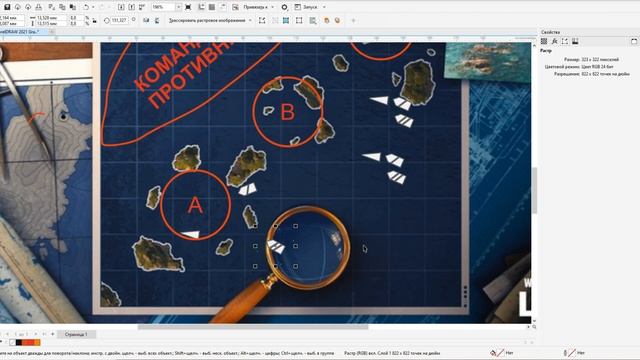Click the Crop bitmap icon in property bar
The image size is (640, 360).
[262, 20]
